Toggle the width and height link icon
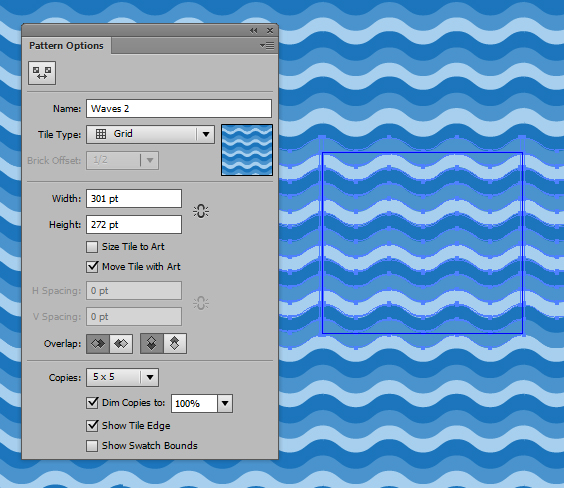The width and height of the screenshot is (564, 488). [201, 211]
